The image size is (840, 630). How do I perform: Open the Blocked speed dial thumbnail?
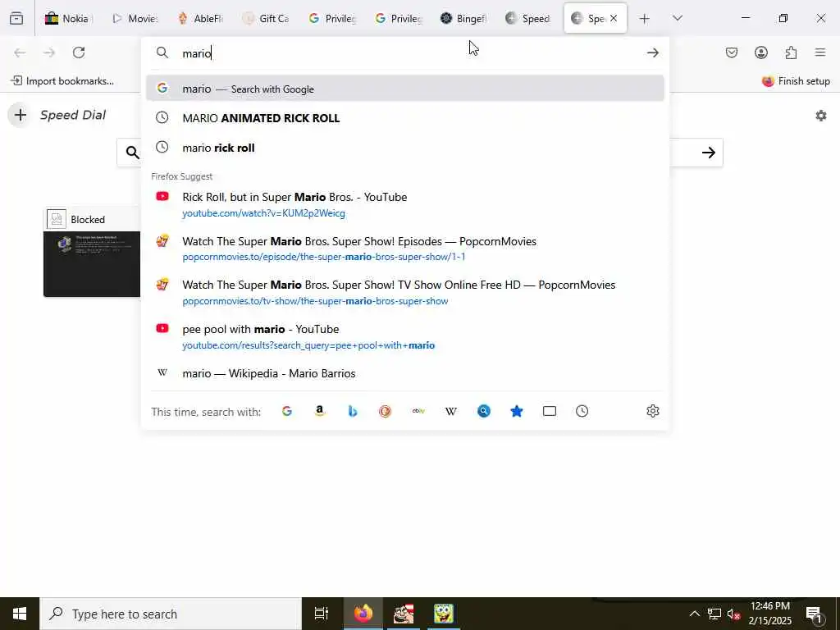tap(92, 253)
